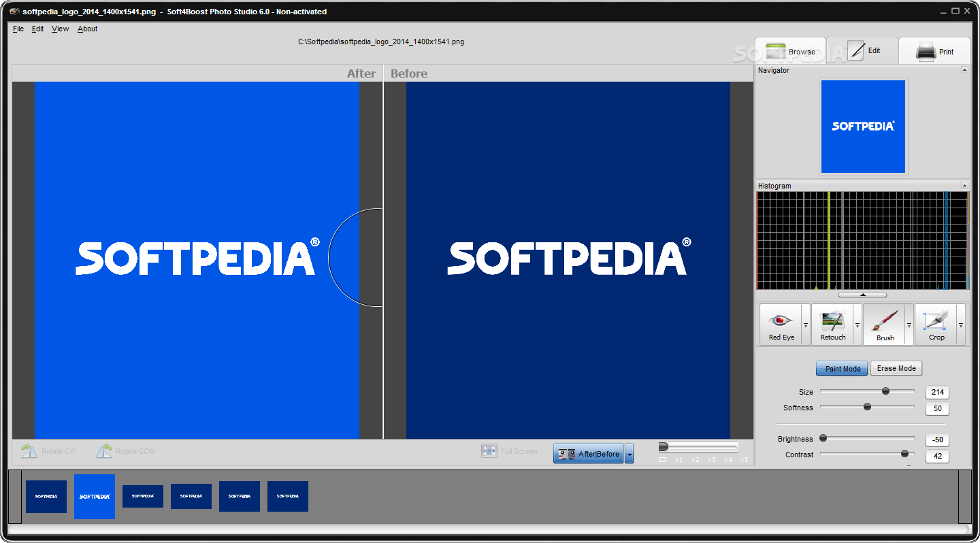Click the Full Screen icon

tap(489, 451)
